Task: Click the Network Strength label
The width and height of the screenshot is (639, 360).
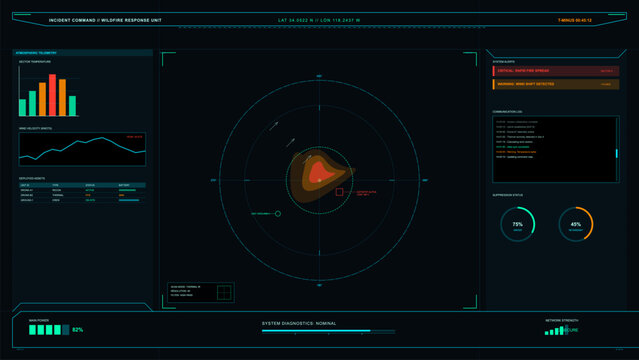Action: (562, 320)
